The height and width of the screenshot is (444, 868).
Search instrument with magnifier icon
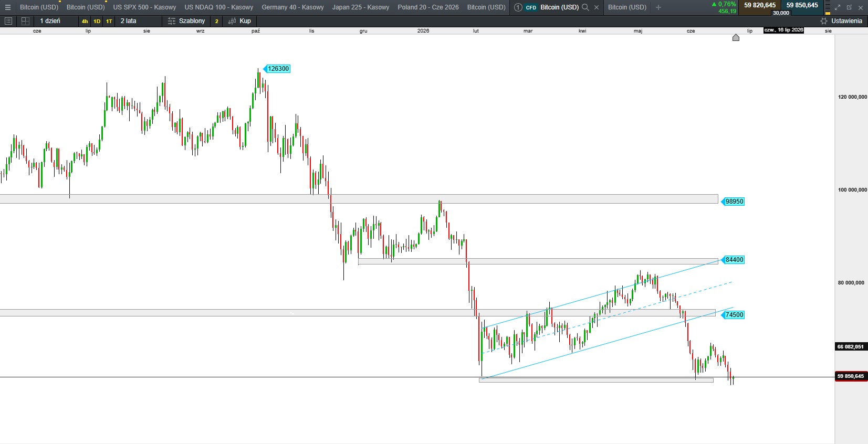point(585,7)
